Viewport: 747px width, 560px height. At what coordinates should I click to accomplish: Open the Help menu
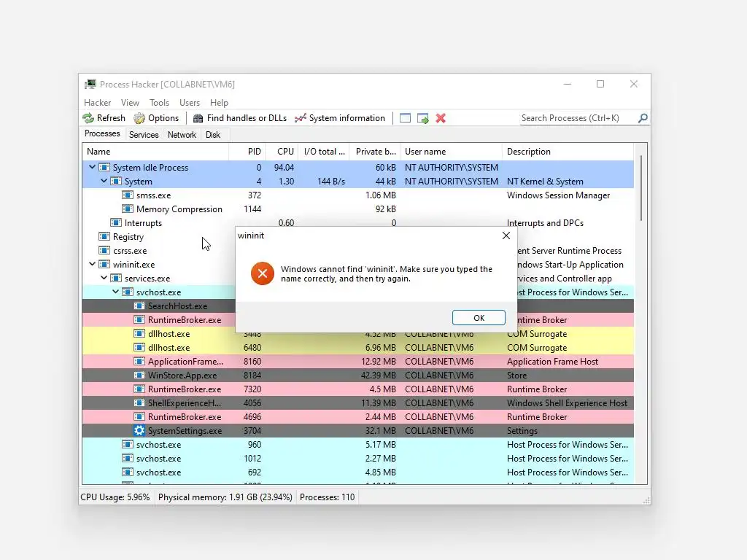[219, 102]
